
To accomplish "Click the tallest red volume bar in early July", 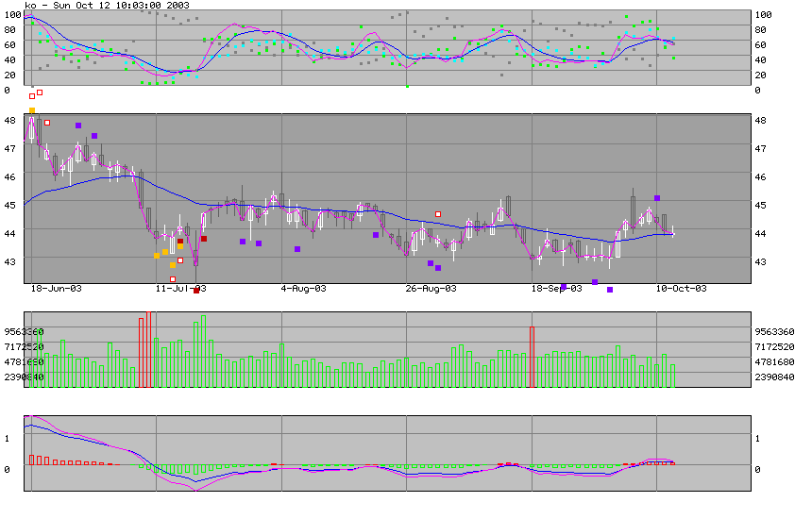I will click(149, 349).
